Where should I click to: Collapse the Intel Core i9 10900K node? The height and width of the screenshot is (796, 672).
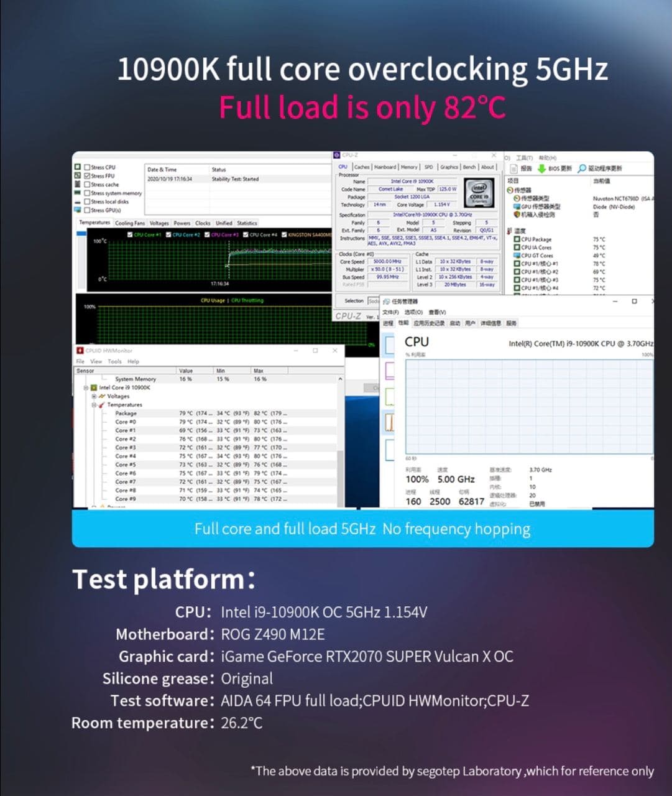click(x=86, y=387)
